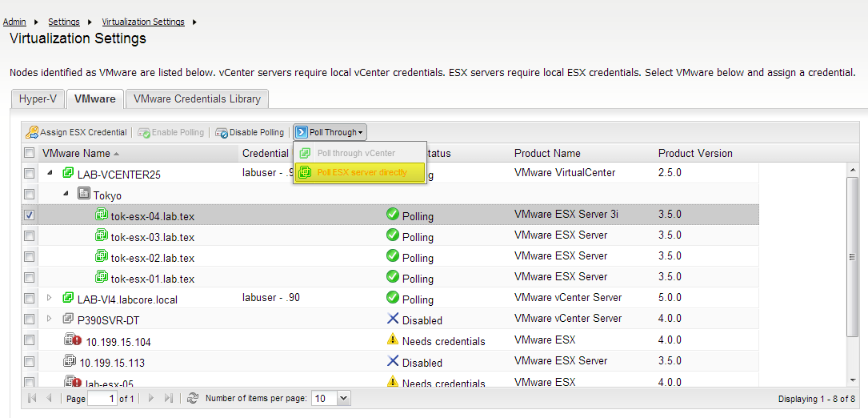Click the warning icon for 10.199.15.104

click(x=393, y=340)
